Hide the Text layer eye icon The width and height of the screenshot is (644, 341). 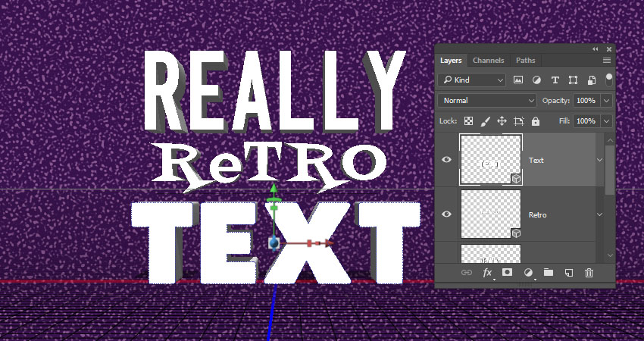[x=447, y=160]
